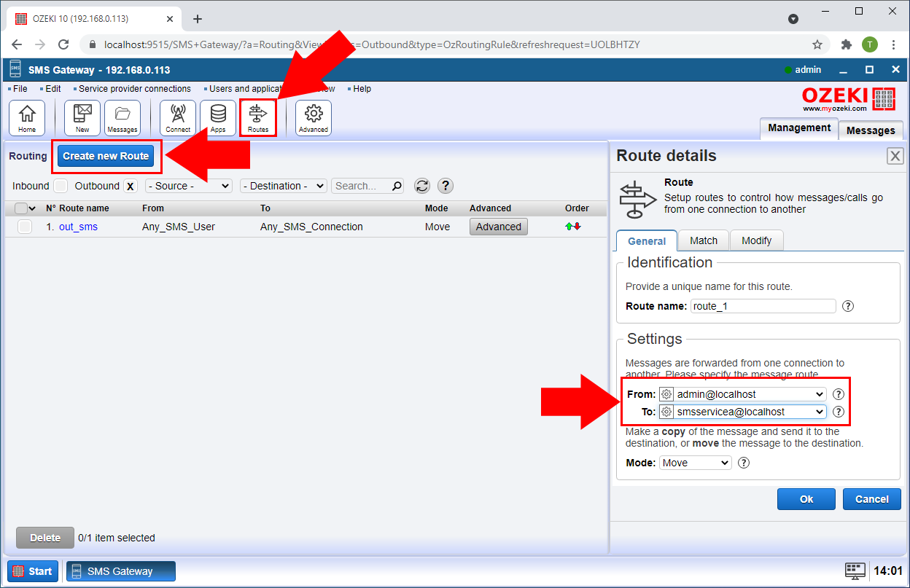The height and width of the screenshot is (588, 910).
Task: Click the help icon next to Mode
Action: (x=744, y=463)
